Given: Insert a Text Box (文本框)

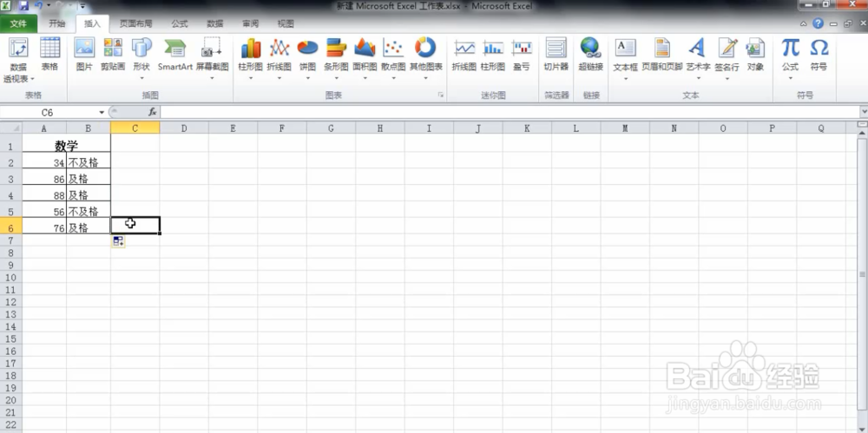Looking at the screenshot, I should coord(626,59).
